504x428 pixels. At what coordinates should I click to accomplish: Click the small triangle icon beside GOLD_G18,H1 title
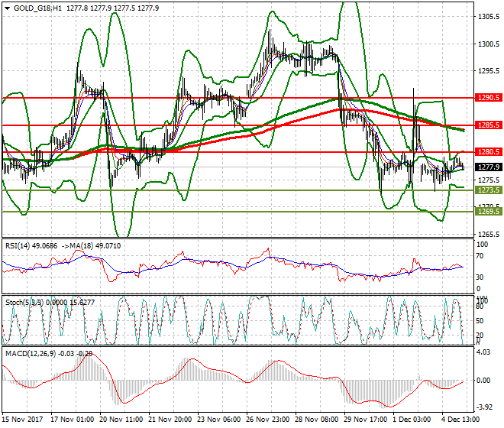(x=6, y=8)
